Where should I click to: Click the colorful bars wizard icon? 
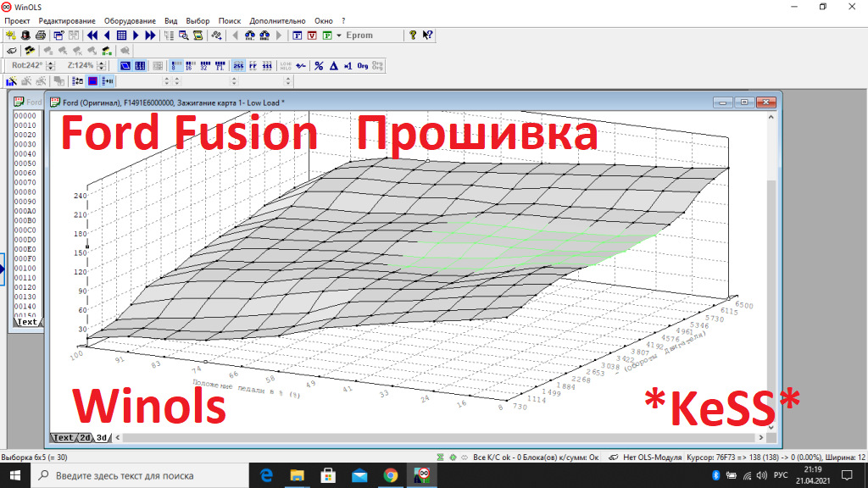click(11, 81)
